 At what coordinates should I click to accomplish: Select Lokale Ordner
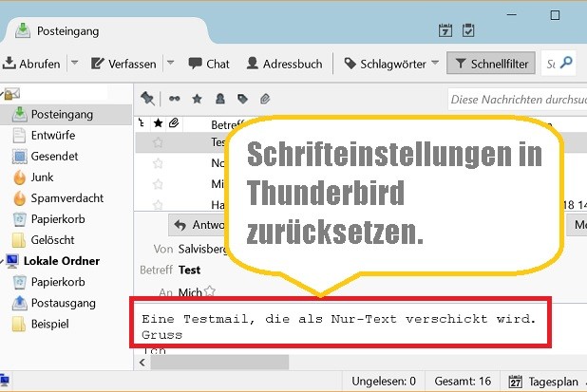pos(62,261)
